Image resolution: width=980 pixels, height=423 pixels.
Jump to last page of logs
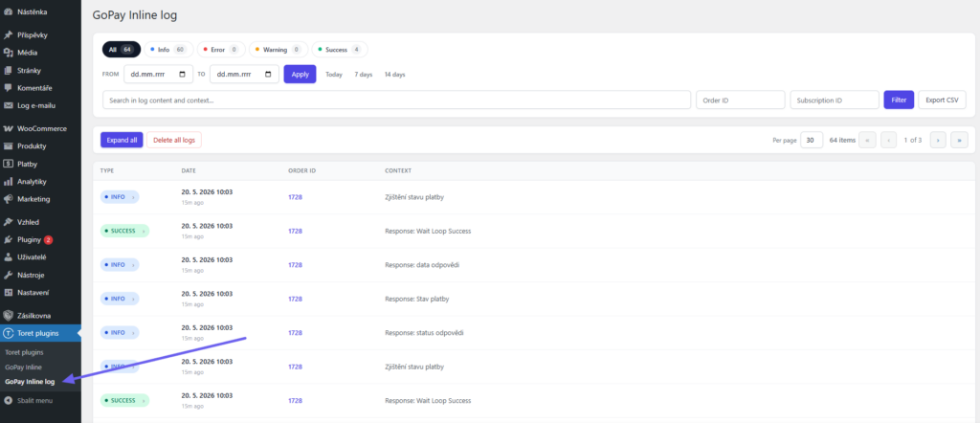(x=959, y=140)
